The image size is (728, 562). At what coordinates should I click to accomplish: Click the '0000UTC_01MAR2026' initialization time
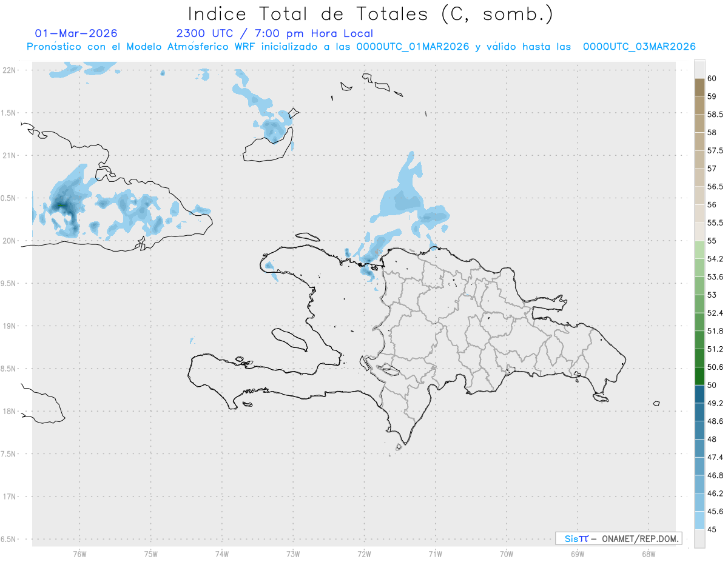[x=413, y=47]
